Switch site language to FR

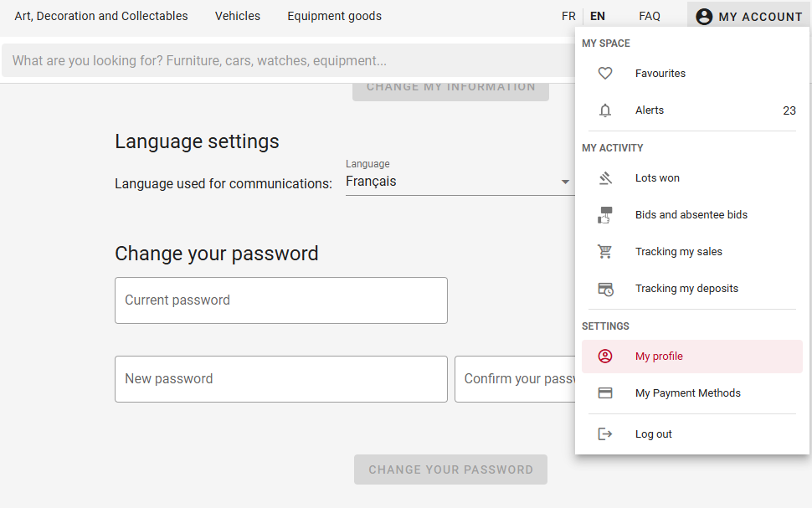(x=568, y=17)
